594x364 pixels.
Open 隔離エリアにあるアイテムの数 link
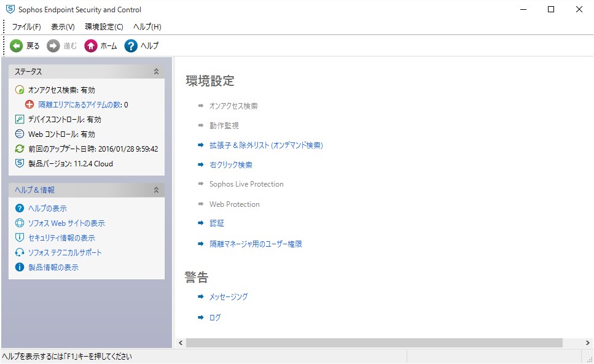pos(80,105)
